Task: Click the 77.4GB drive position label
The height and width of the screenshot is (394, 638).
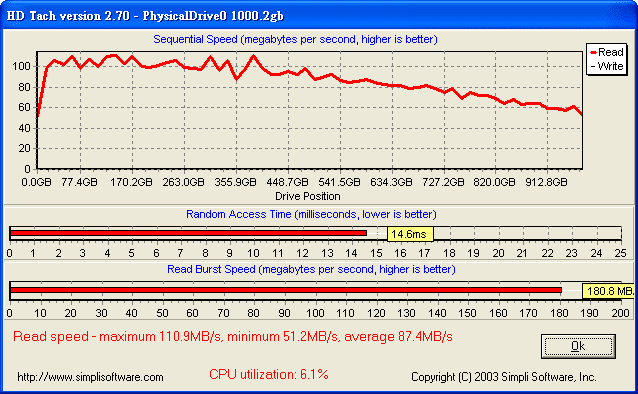Action: click(79, 182)
